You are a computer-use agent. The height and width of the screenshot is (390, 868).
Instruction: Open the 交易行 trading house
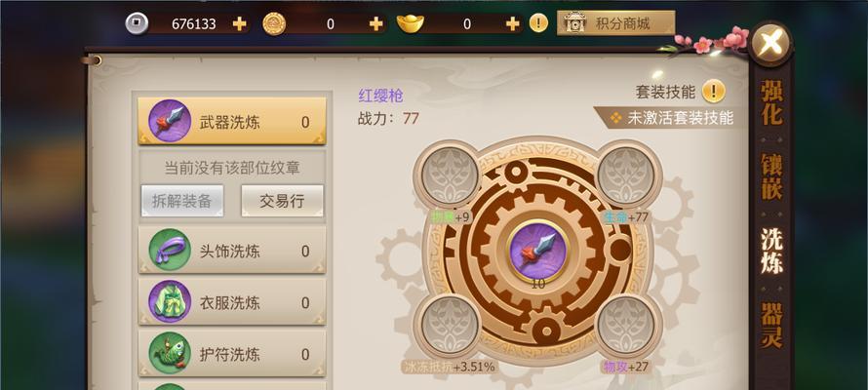click(x=282, y=200)
